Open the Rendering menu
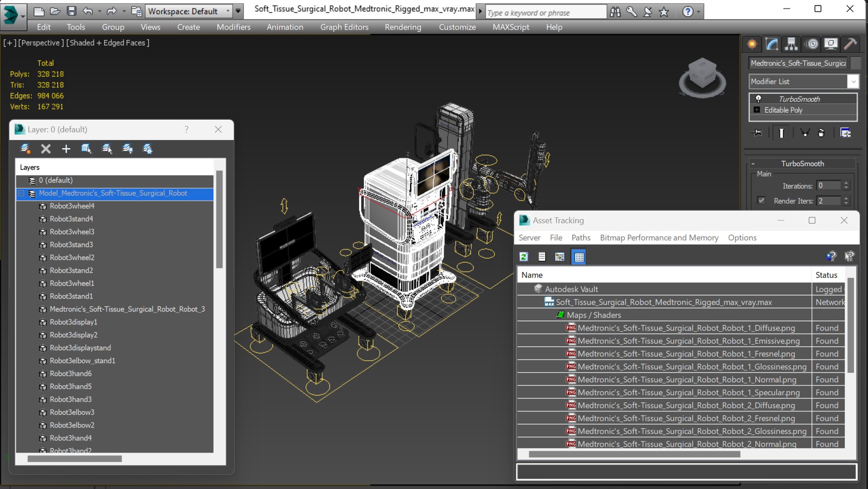The height and width of the screenshot is (489, 868). [x=403, y=27]
